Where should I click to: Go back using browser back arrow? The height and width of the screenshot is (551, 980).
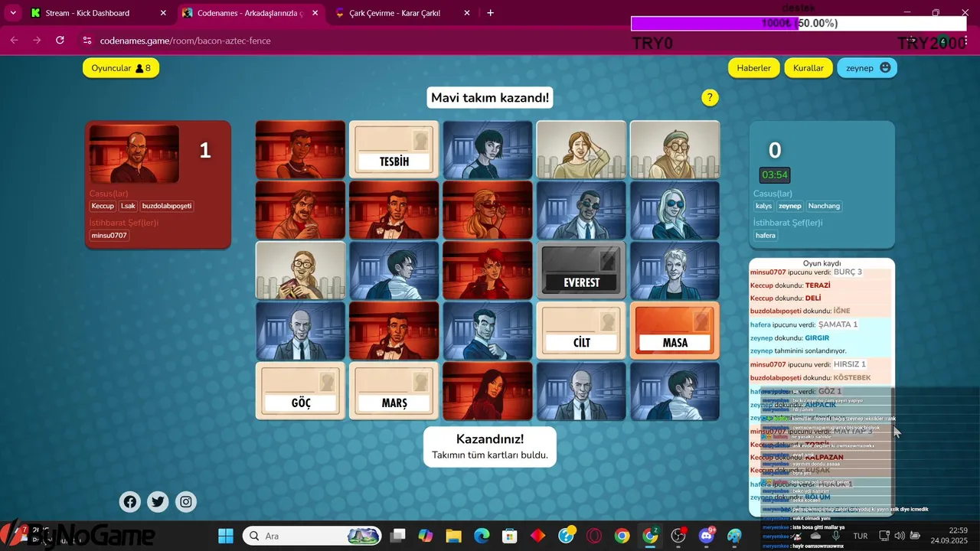tap(15, 41)
